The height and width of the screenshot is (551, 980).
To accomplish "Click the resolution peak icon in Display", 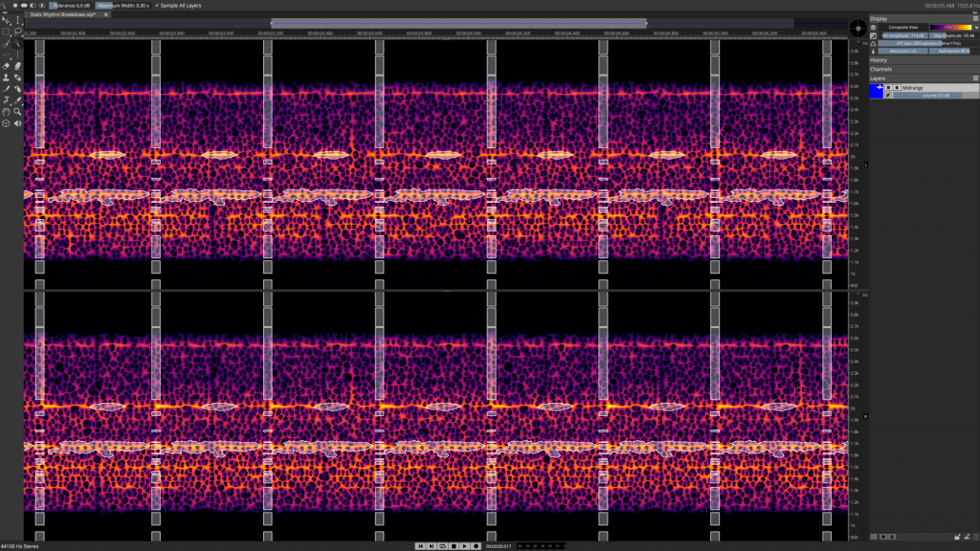I will [873, 51].
